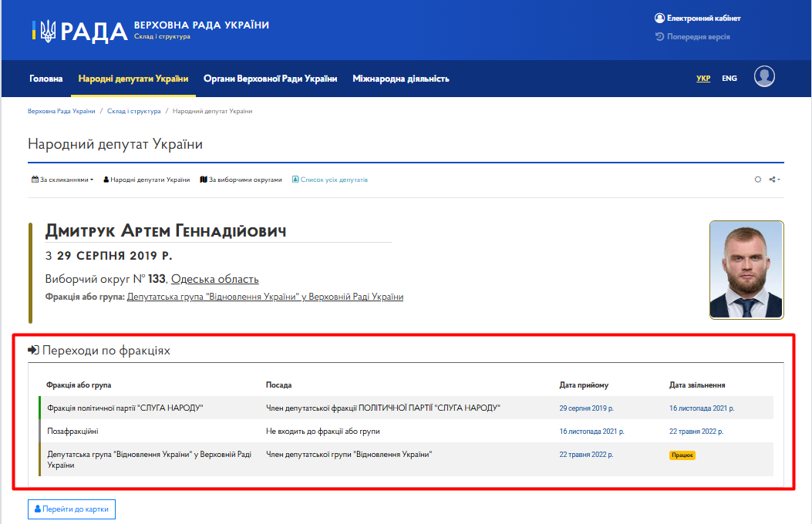Switch language to УКР
812x524 pixels.
(x=703, y=78)
